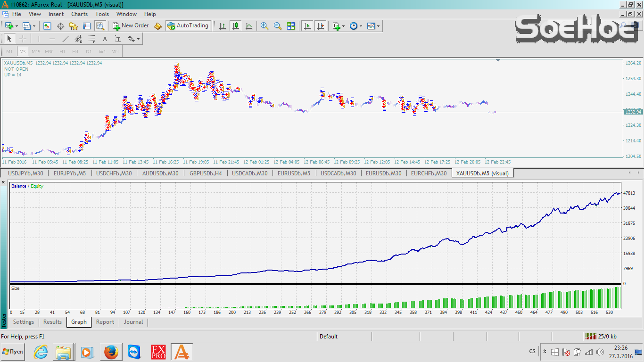Launch Firefox from the taskbar
The width and height of the screenshot is (644, 362).
(x=111, y=352)
